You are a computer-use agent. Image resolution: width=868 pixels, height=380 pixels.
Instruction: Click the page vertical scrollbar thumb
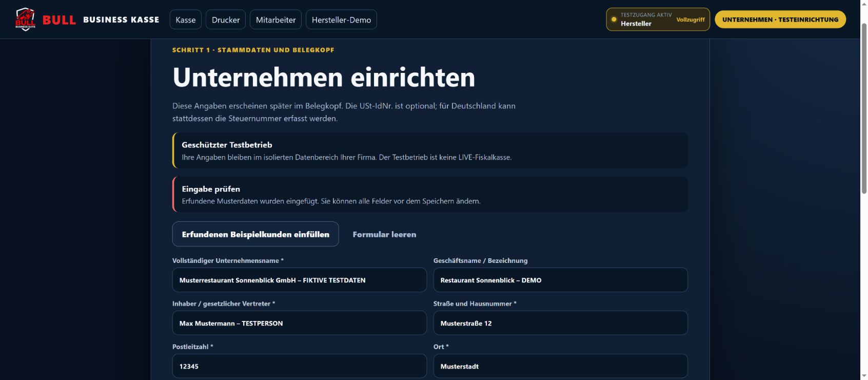[864, 108]
